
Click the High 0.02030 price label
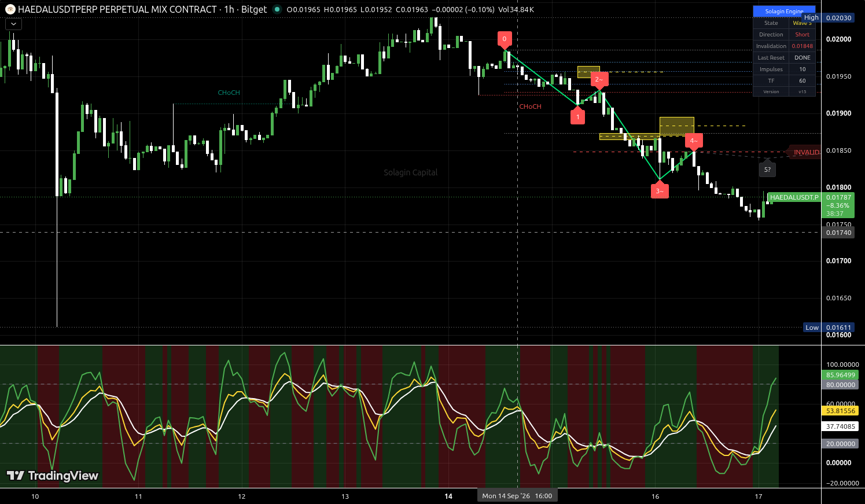click(x=829, y=17)
